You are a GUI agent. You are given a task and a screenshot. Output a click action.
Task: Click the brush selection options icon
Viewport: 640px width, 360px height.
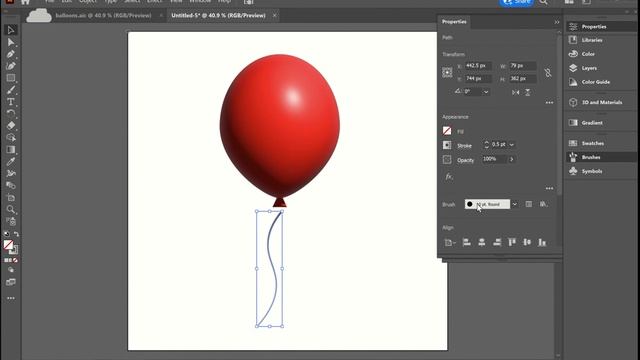[x=529, y=204]
